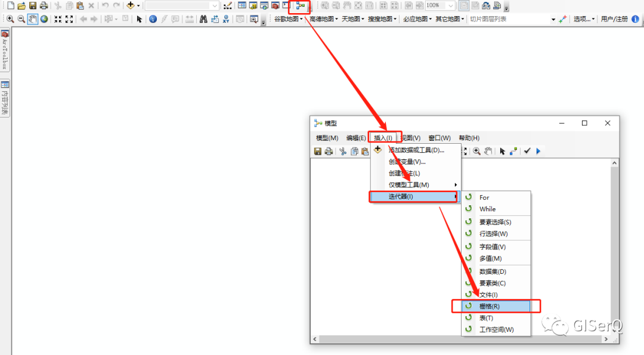The width and height of the screenshot is (644, 355).
Task: Select 工作空间(W) iterator
Action: click(496, 329)
